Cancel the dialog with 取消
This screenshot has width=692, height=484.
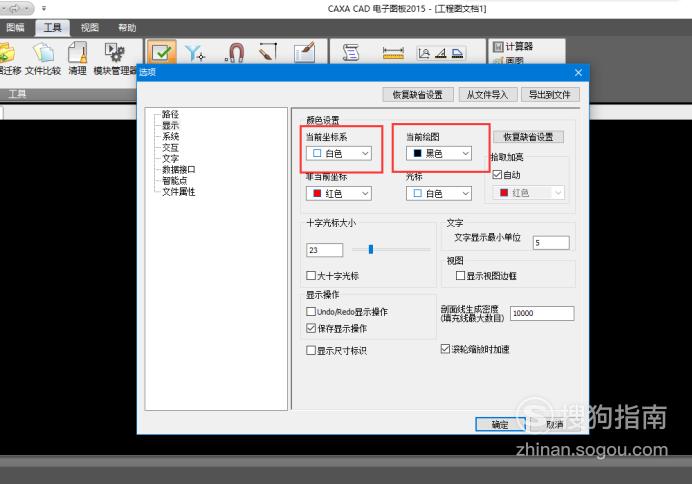[555, 424]
